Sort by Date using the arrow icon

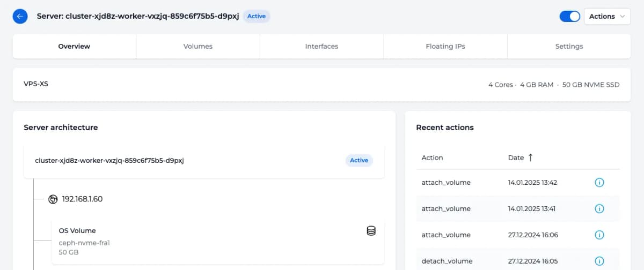(530, 157)
